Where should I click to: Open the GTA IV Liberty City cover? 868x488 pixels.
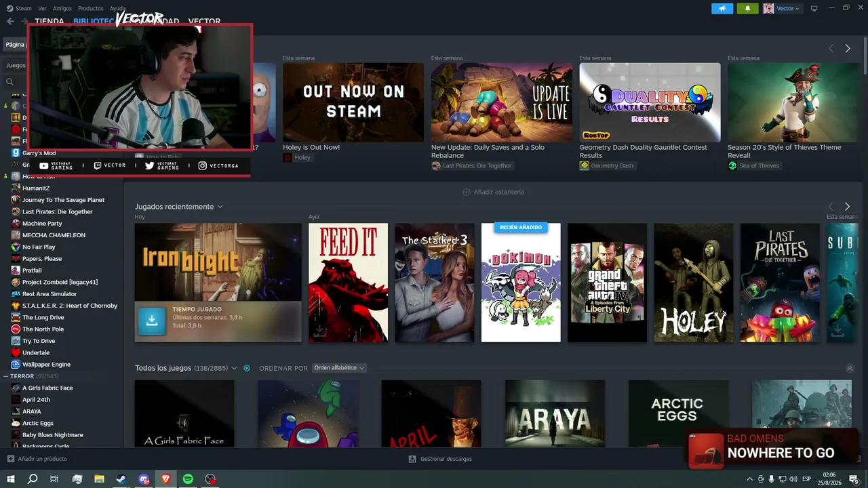607,283
